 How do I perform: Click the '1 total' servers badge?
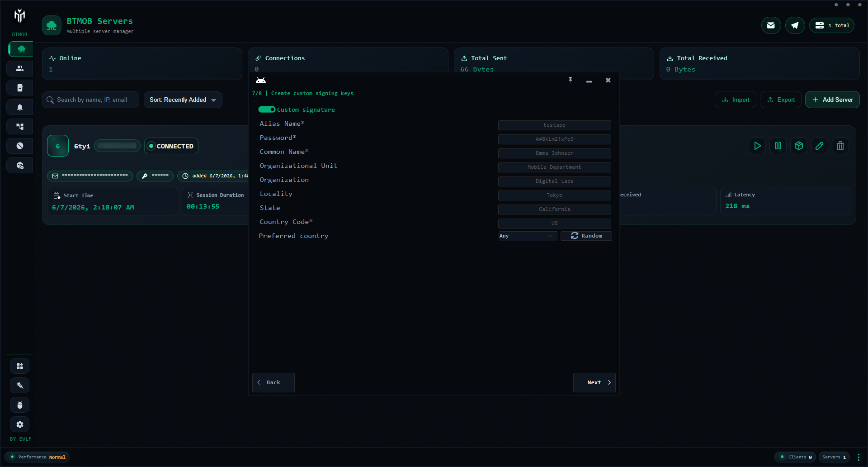pyautogui.click(x=832, y=25)
